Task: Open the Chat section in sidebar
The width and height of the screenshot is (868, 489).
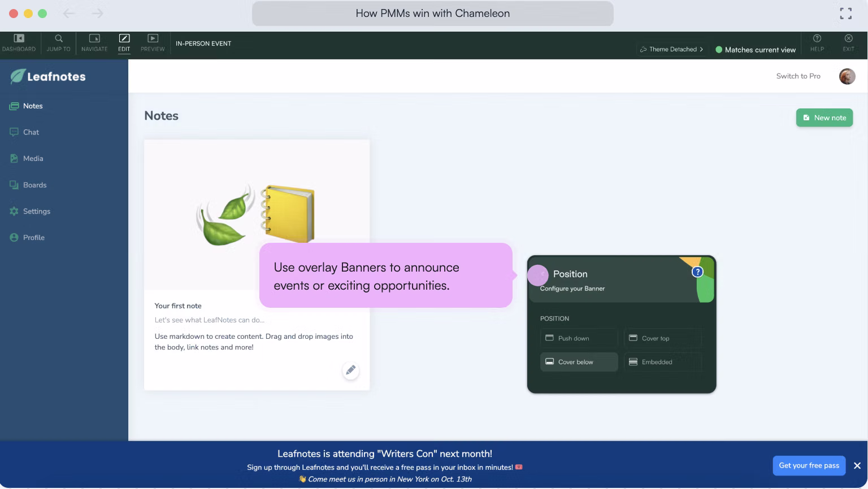Action: (31, 132)
